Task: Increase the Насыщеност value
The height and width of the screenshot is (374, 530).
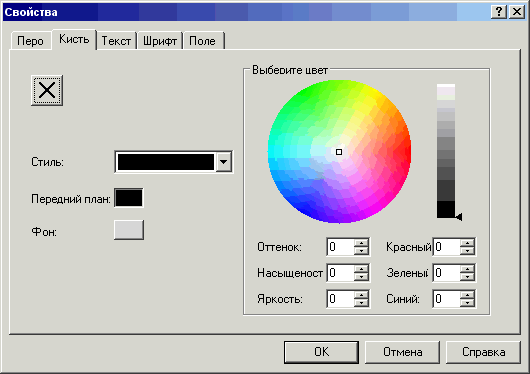Action: 361,269
